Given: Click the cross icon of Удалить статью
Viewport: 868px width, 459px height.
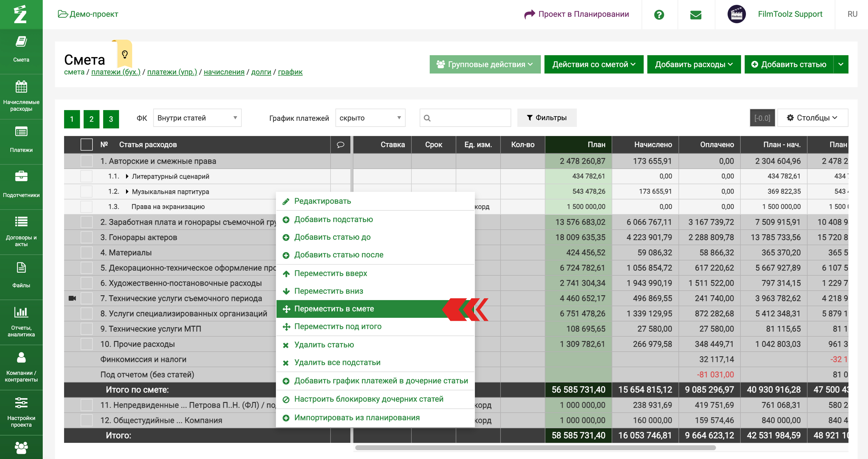Looking at the screenshot, I should pyautogui.click(x=286, y=345).
